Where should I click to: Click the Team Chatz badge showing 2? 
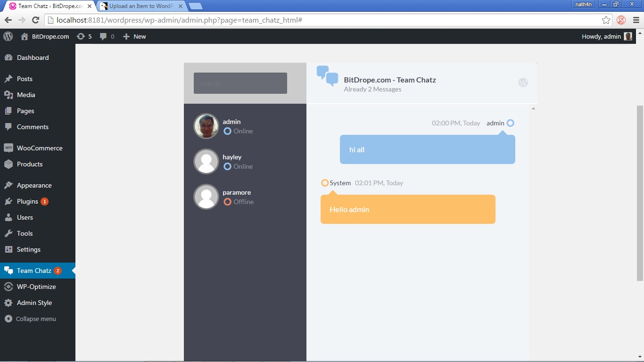click(x=58, y=271)
